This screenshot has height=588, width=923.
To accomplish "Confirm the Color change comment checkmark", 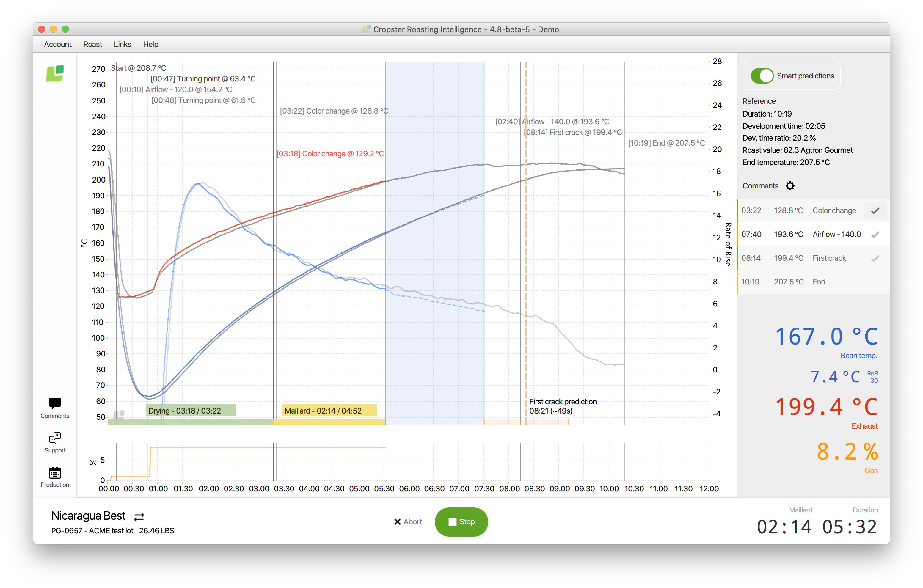I will pyautogui.click(x=875, y=210).
